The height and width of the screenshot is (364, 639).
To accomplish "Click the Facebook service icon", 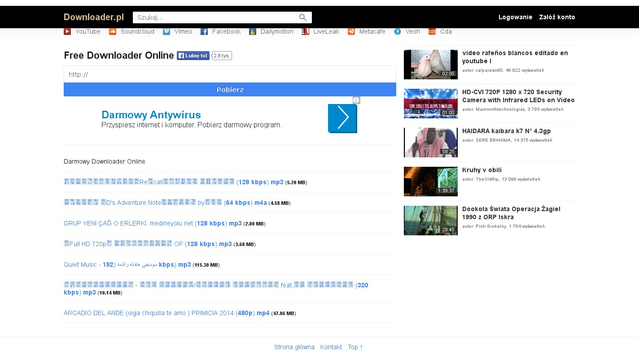I will pyautogui.click(x=204, y=31).
